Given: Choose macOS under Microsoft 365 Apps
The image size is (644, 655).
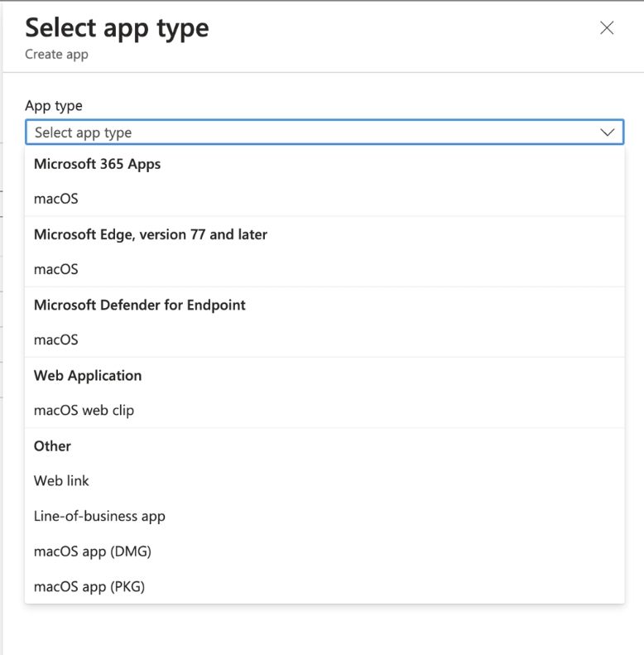Looking at the screenshot, I should 324,199.
